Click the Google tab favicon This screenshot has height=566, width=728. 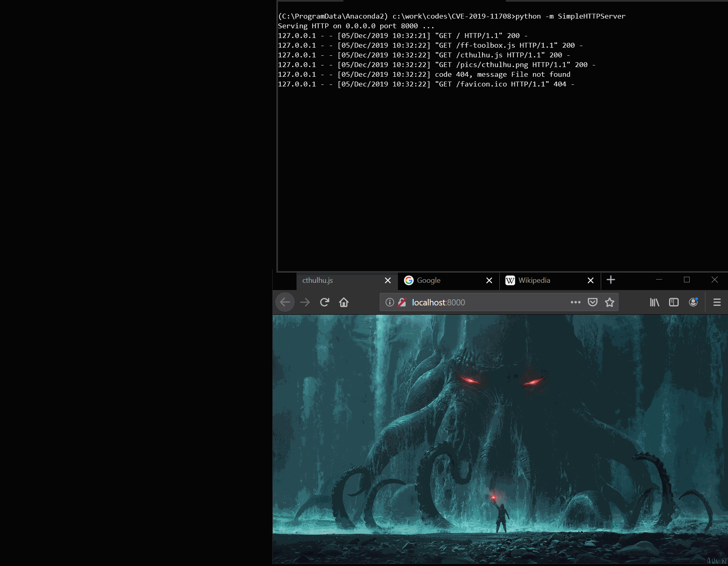[x=409, y=280]
